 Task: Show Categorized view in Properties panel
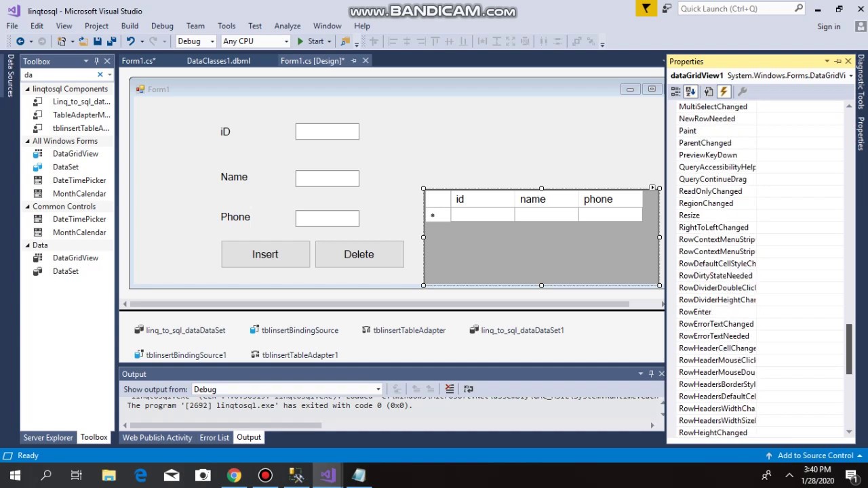coord(676,91)
